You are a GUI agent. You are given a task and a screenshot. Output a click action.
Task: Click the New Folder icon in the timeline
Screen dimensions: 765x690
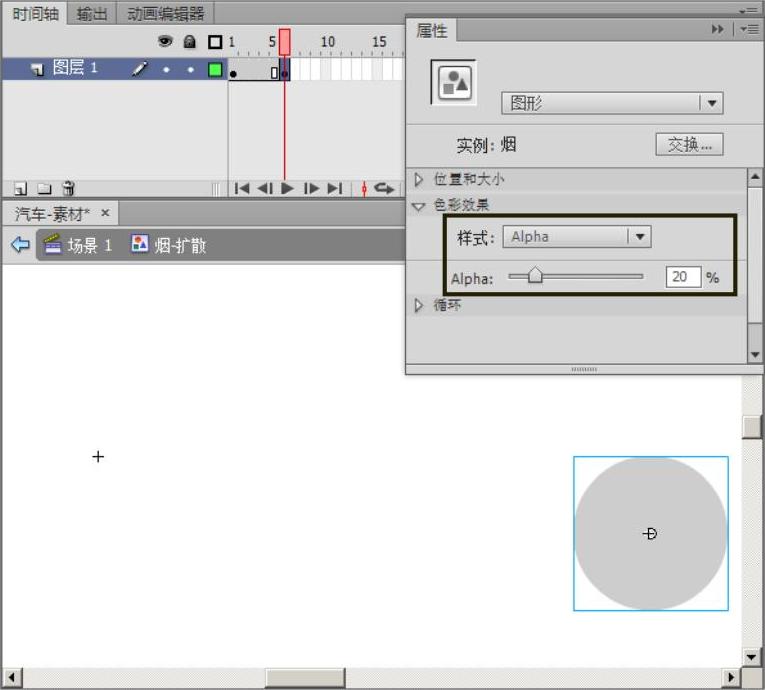[x=44, y=188]
